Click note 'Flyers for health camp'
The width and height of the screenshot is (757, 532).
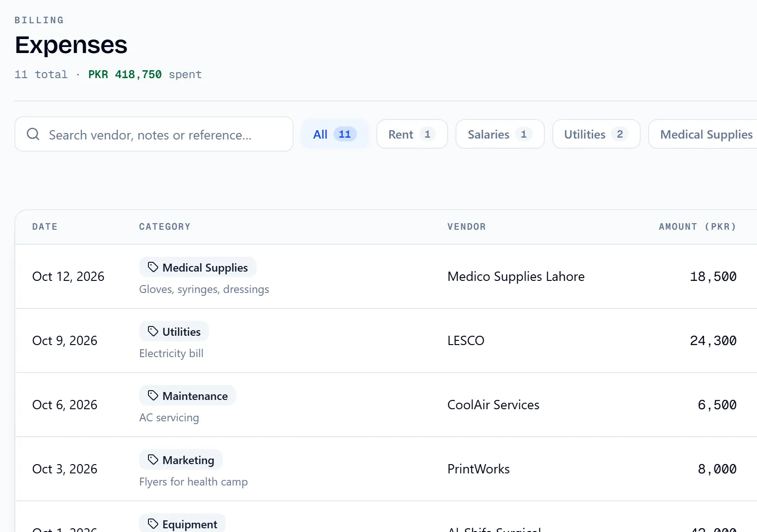click(x=193, y=482)
